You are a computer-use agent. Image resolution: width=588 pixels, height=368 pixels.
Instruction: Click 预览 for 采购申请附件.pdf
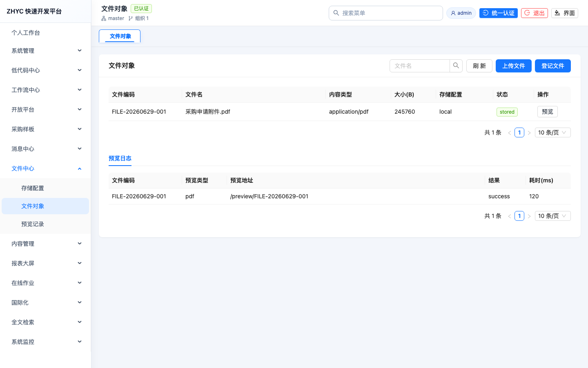tap(548, 112)
